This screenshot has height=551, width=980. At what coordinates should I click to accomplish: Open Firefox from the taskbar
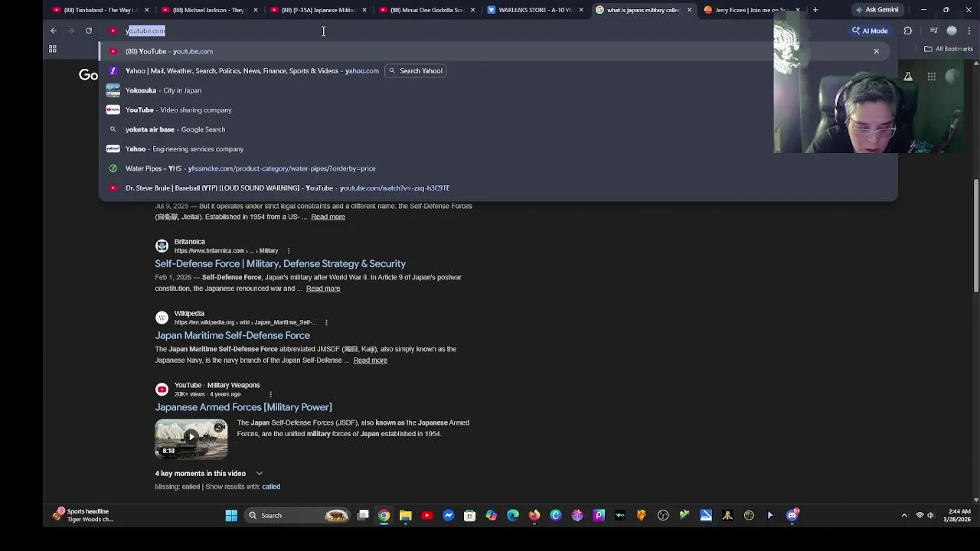point(534,516)
